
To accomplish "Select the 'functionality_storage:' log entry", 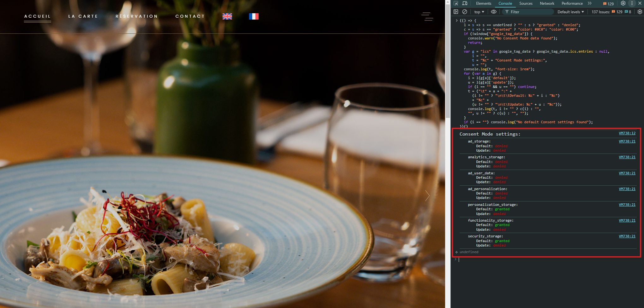I will pos(491,221).
